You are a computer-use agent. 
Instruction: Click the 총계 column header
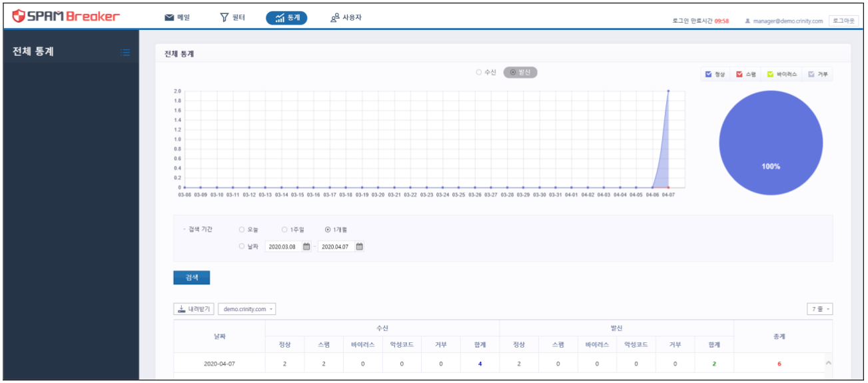(779, 336)
